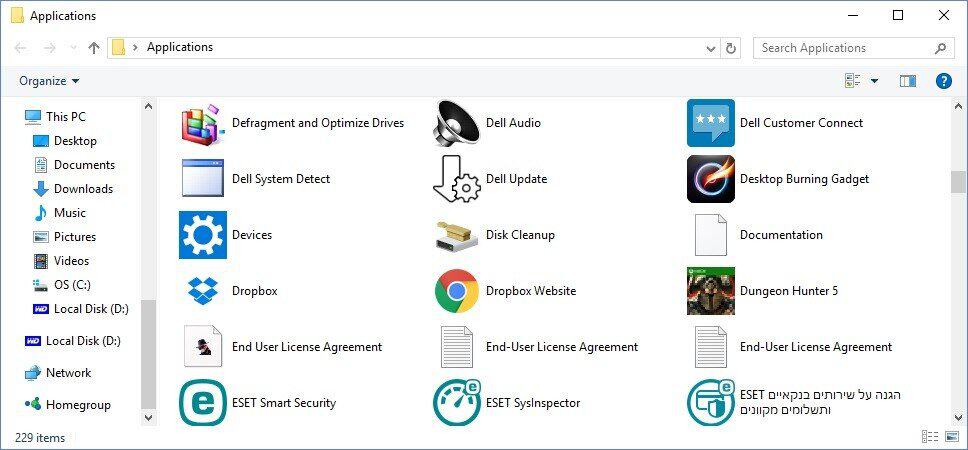Select the Desktop Burning Gadget icon

711,179
